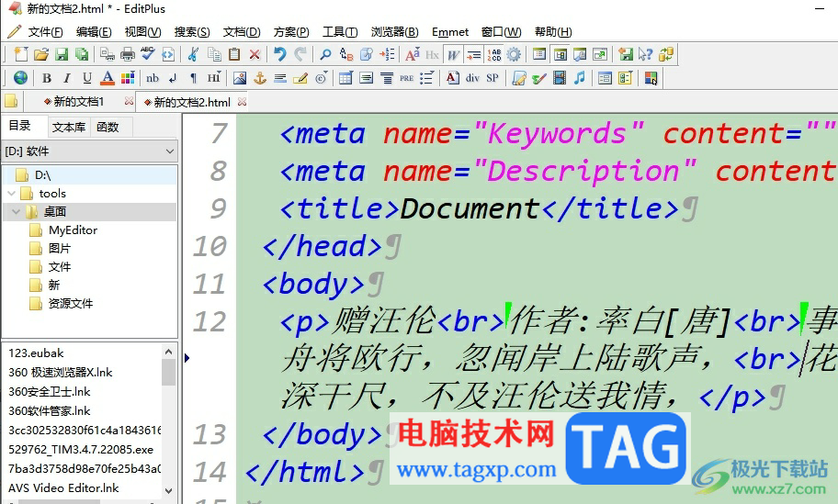This screenshot has height=504, width=838.
Task: Cut selection with the scissors icon
Action: coord(194,54)
